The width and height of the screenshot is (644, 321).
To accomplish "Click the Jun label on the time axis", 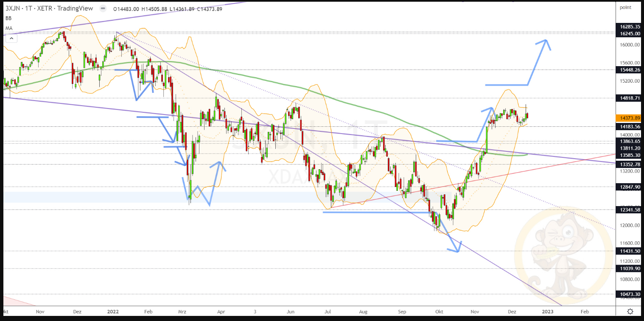I will click(291, 312).
